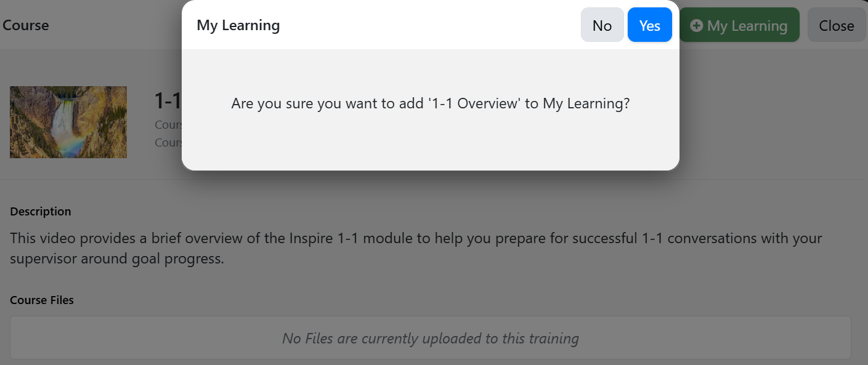Click the My Learning dialog title

pyautogui.click(x=238, y=25)
